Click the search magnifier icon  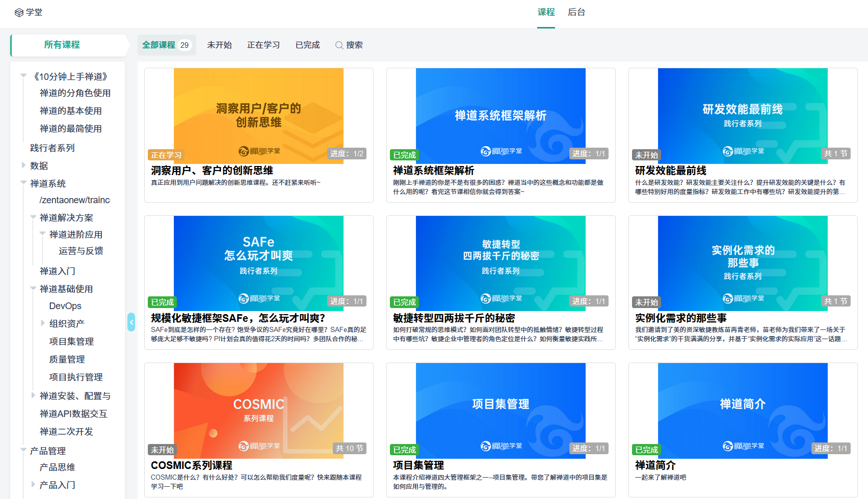[339, 45]
